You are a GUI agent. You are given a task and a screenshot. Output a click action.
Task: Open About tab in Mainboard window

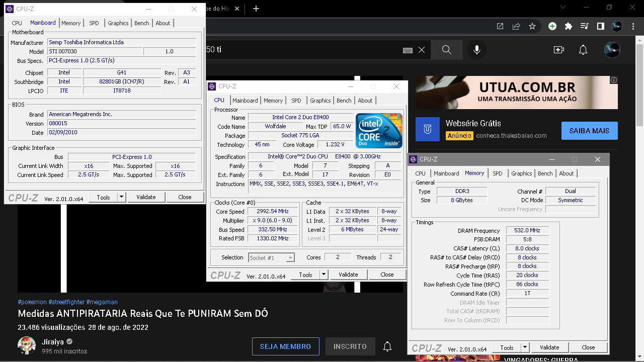click(163, 23)
